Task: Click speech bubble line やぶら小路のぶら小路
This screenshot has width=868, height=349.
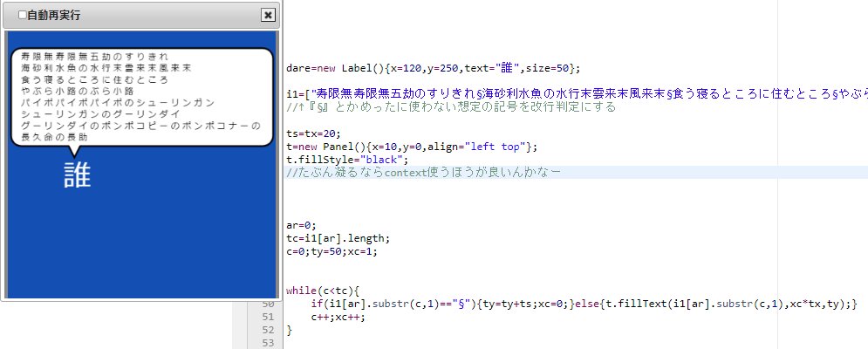Action: 78,91
